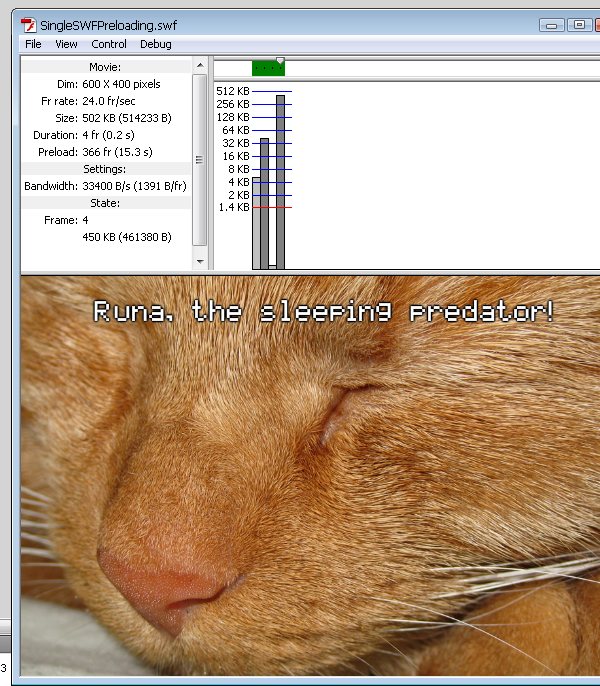
Task: Click the 'Settings:' section header
Action: pyautogui.click(x=105, y=169)
